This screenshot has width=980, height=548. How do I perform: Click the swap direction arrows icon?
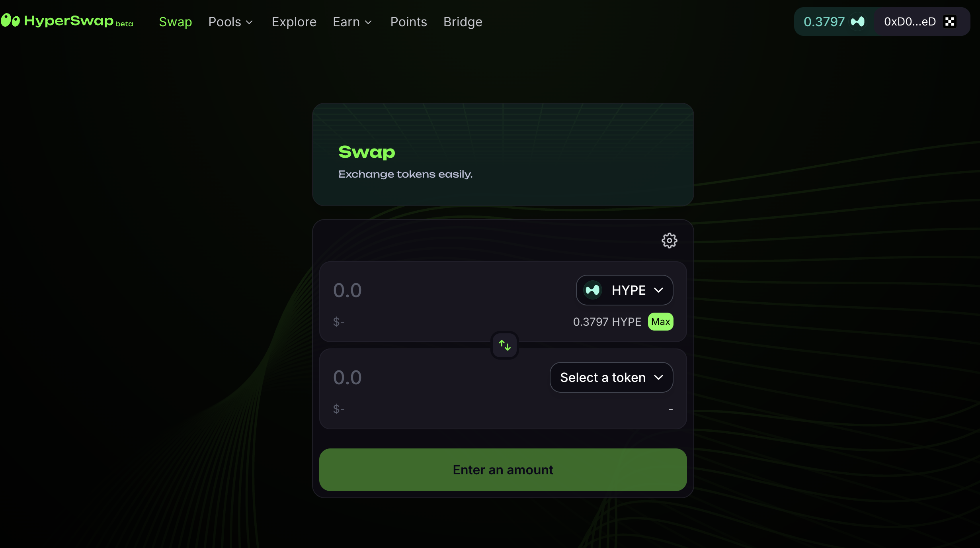504,345
